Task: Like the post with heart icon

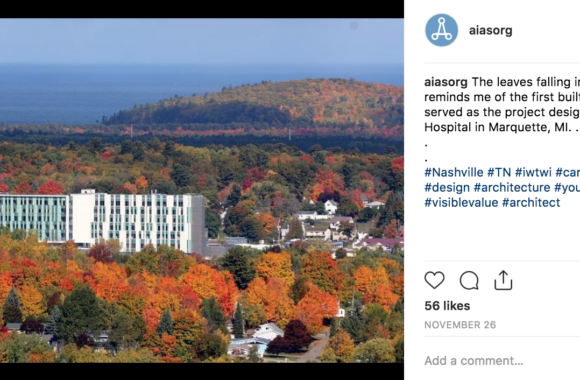Action: coord(434,280)
